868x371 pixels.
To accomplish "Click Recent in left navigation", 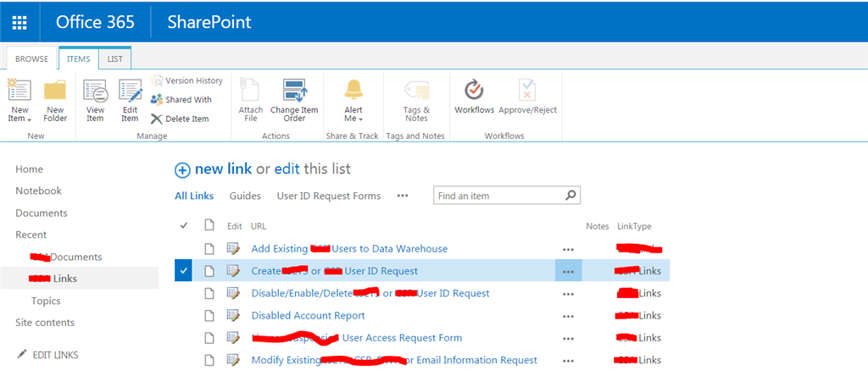I will pos(31,235).
